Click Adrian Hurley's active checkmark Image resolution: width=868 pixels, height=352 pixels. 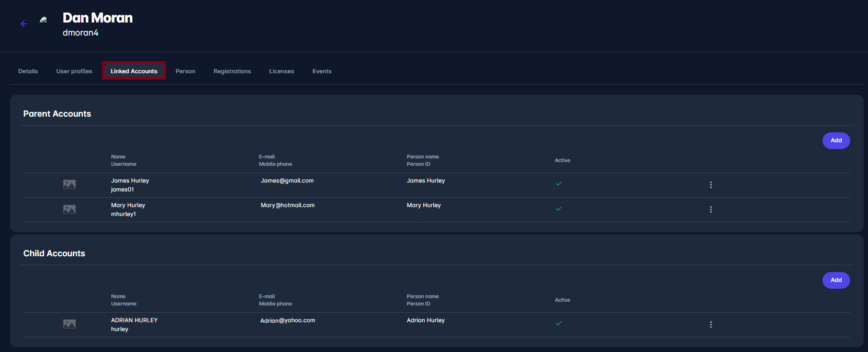point(559,323)
